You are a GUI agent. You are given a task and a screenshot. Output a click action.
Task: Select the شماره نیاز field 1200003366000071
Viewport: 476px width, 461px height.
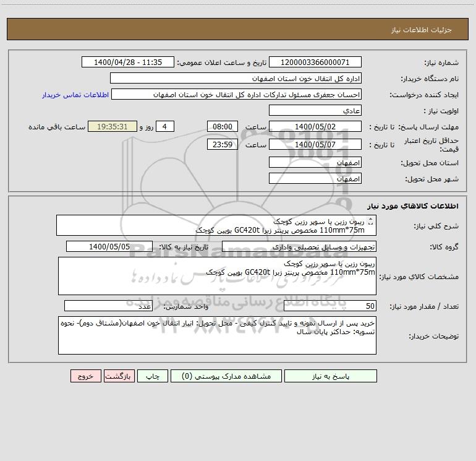pos(315,62)
